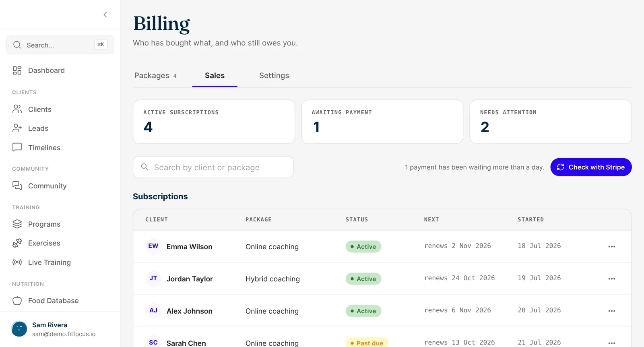644x347 pixels.
Task: Click the Active status badge for Alex Johnson
Action: click(x=363, y=311)
